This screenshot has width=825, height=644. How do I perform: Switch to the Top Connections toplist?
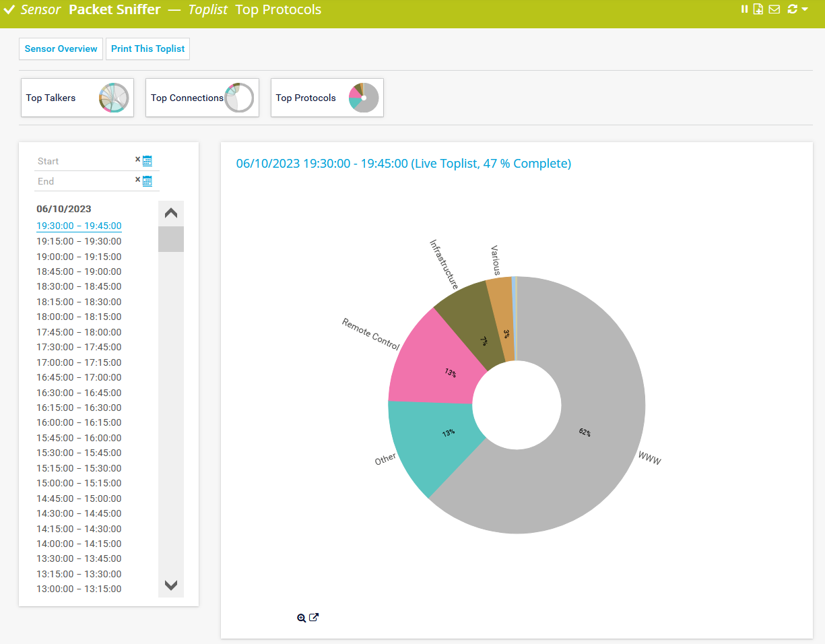tap(202, 98)
